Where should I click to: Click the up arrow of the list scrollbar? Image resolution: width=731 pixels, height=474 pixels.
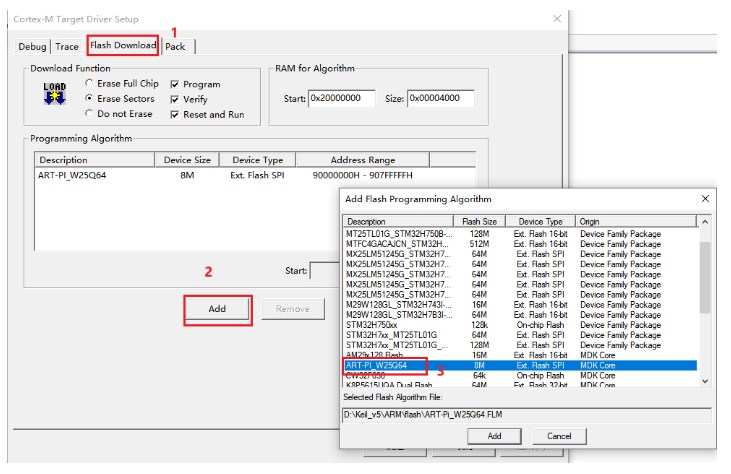(705, 222)
